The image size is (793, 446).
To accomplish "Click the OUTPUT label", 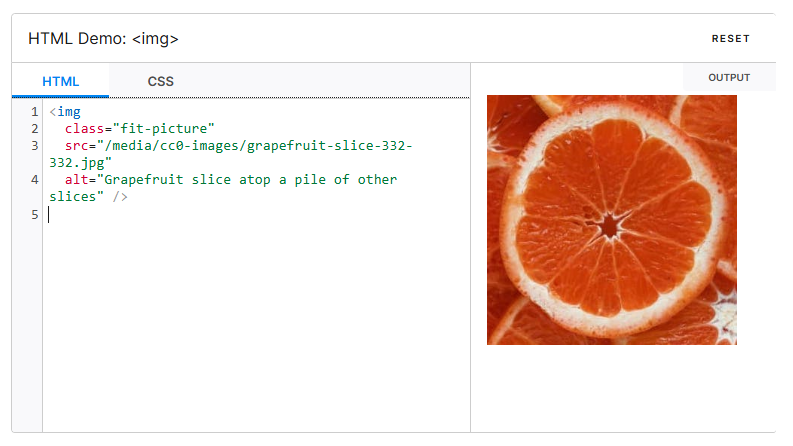I will point(728,77).
